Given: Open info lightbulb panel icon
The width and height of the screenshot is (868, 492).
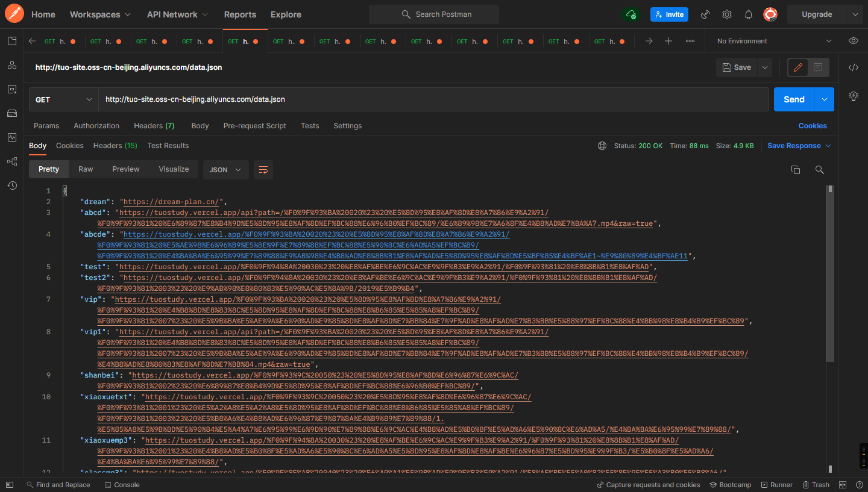Looking at the screenshot, I should click(x=854, y=96).
